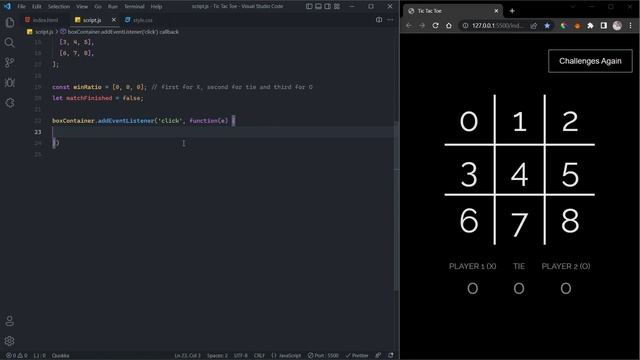Image resolution: width=640 pixels, height=360 pixels.
Task: Click the Split Editor icon
Action: point(379,20)
